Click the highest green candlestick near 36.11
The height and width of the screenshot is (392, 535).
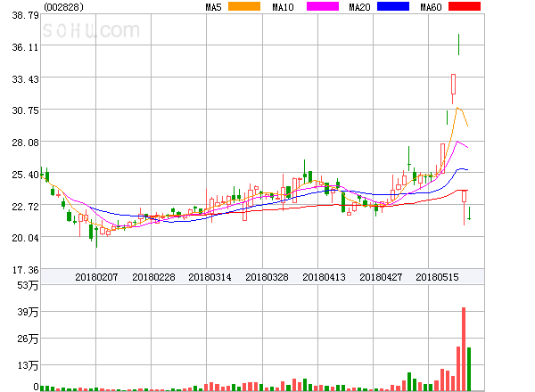point(458,45)
